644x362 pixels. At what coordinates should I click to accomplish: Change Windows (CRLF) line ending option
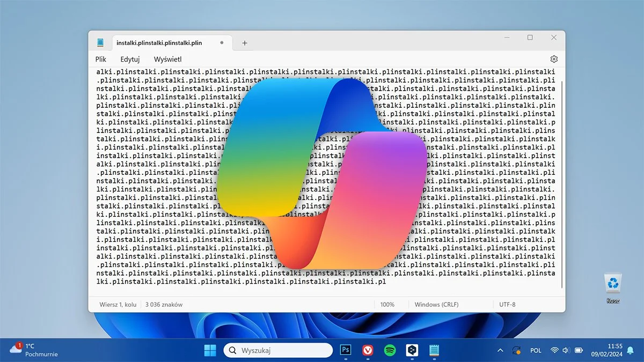[x=436, y=305]
